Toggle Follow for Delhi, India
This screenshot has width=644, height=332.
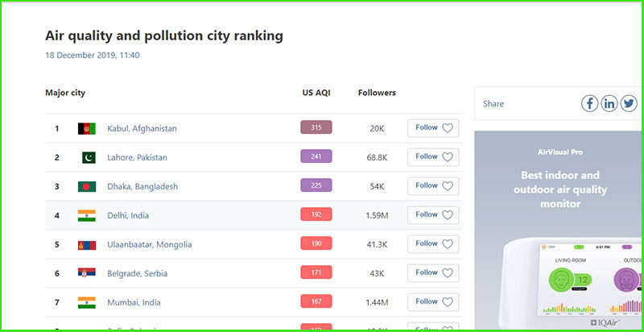(x=433, y=214)
